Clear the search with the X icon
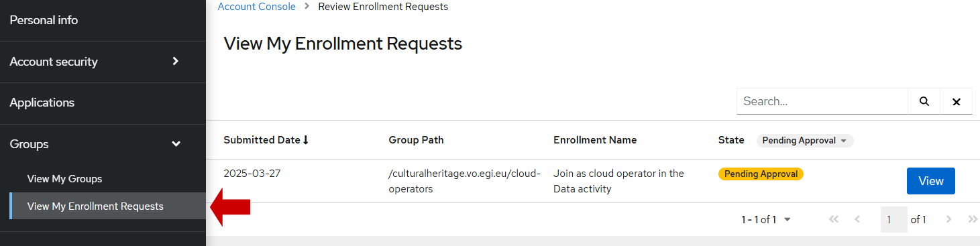 click(x=957, y=101)
